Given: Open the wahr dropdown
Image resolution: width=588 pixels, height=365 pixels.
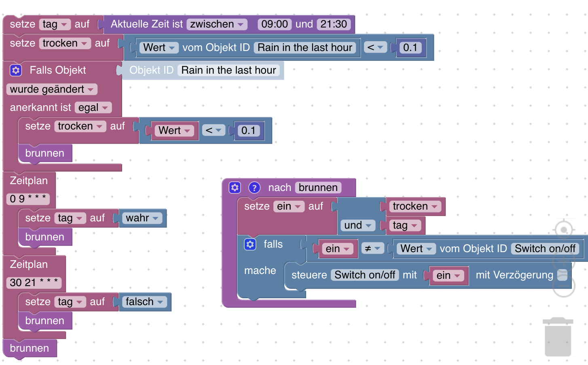Looking at the screenshot, I should (x=142, y=218).
